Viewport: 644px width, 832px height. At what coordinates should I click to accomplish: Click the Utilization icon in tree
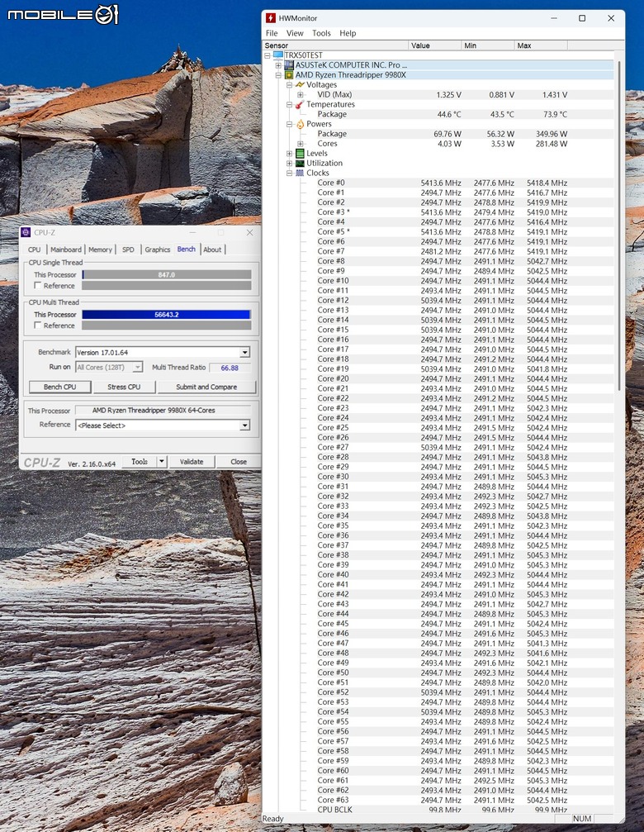[300, 163]
